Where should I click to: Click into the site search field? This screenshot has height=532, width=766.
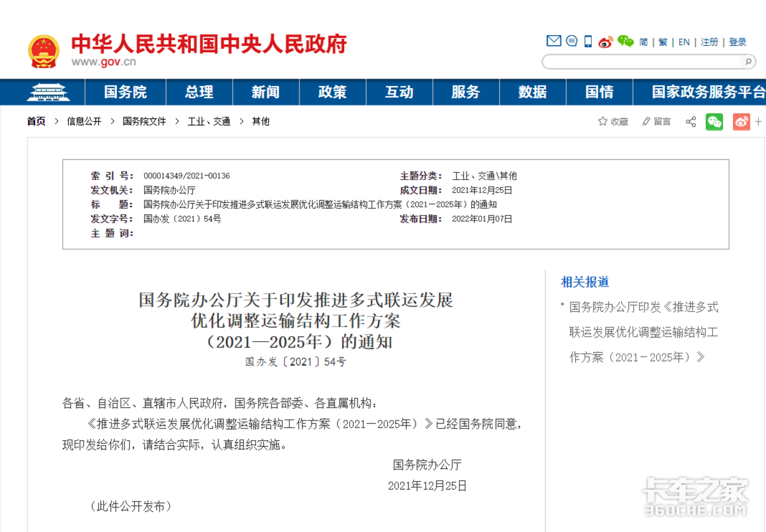[642, 62]
